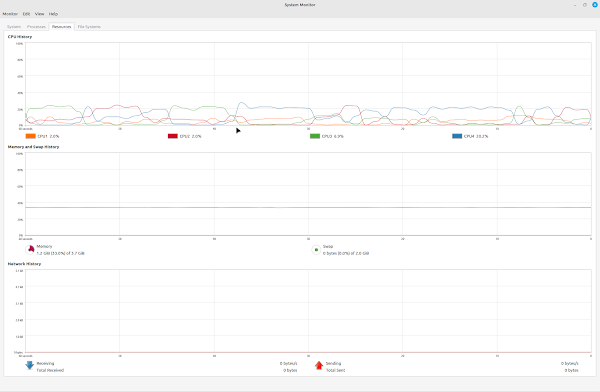This screenshot has width=600, height=392.
Task: Switch to the Processes tab
Action: pyautogui.click(x=36, y=27)
